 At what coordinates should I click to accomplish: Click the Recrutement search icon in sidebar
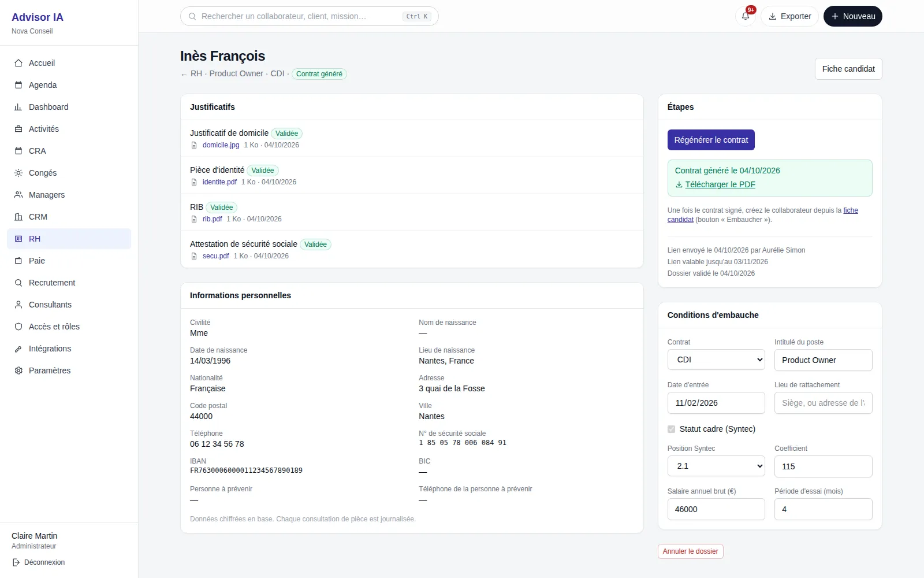[x=18, y=283]
